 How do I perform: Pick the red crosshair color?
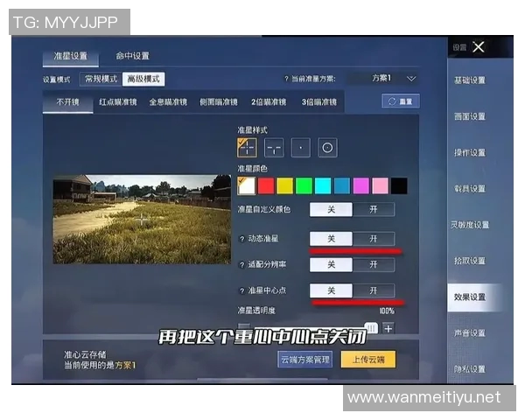pos(266,185)
